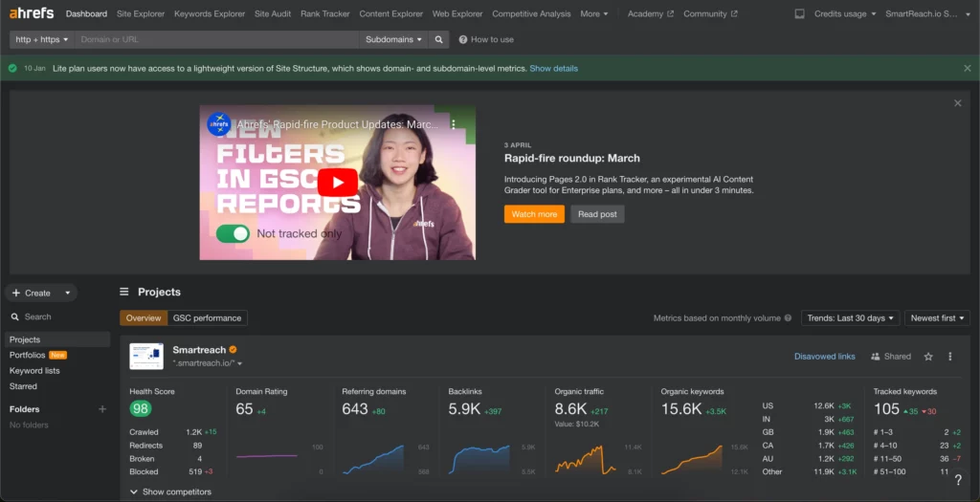Expand Show competitors section
The height and width of the screenshot is (502, 980).
(170, 492)
